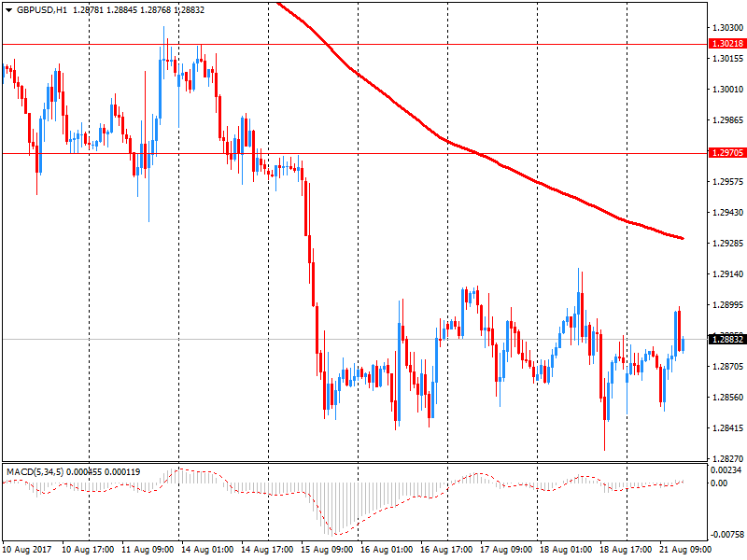Click the 18 Aug 01:00 time axis label
747x560 pixels.
pos(566,550)
